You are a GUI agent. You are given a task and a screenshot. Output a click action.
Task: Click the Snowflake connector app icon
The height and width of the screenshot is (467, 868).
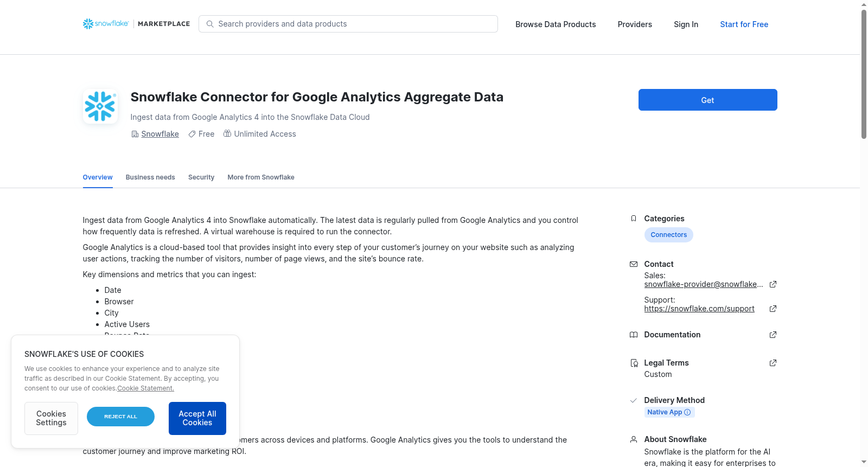100,106
